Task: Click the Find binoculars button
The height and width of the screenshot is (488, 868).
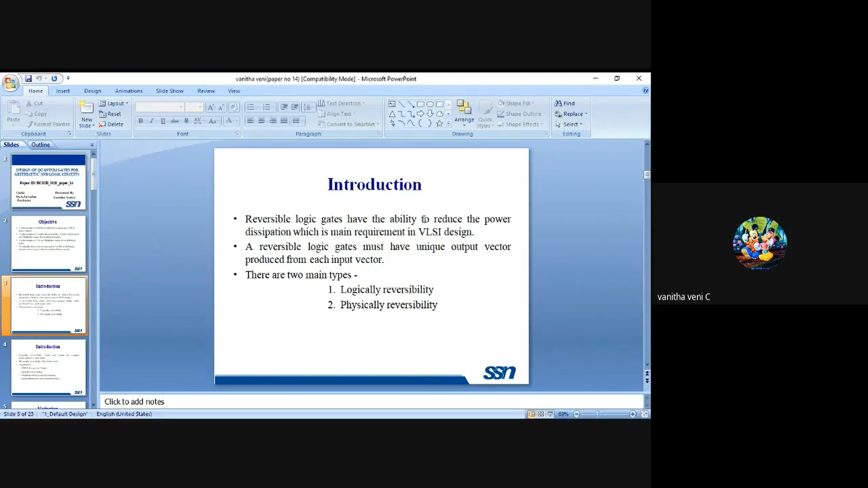Action: coord(565,103)
